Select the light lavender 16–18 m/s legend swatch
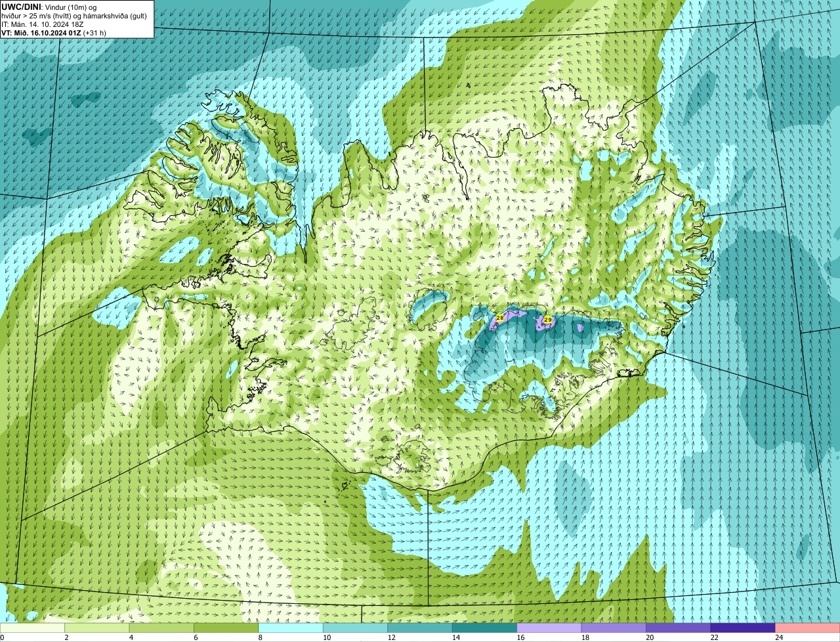The image size is (840, 642). click(x=549, y=628)
